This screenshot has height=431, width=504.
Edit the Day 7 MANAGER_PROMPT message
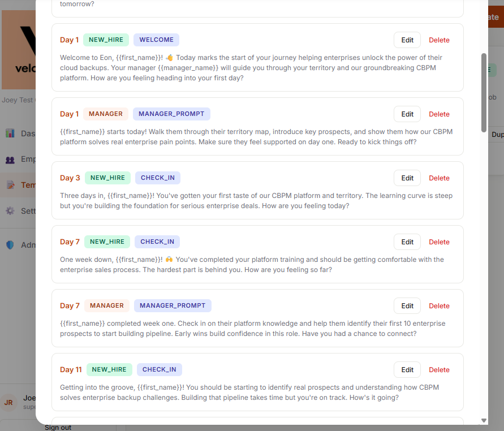click(407, 305)
